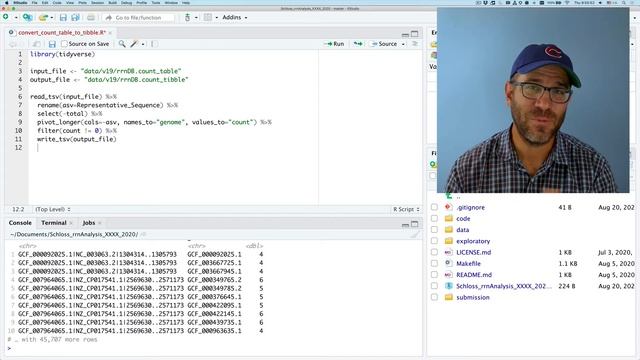Expand the recent files dropdown arrow
Viewport: 640px width, 360px height.
[x=52, y=18]
